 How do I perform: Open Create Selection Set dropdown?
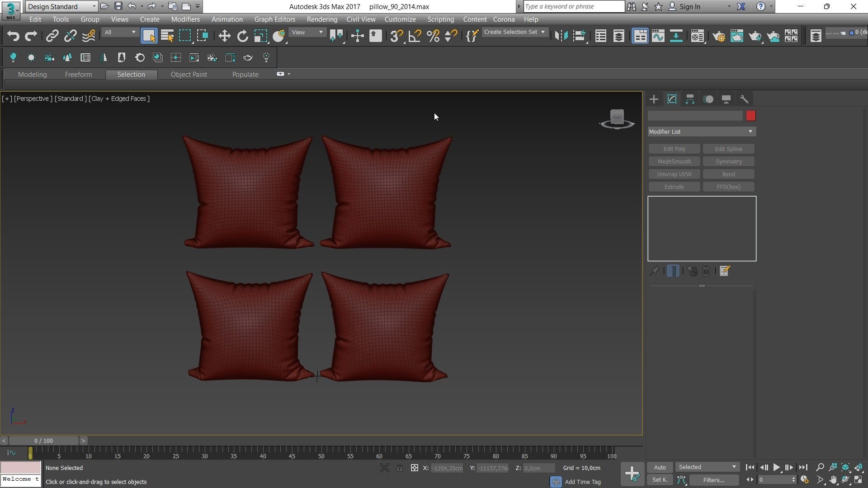pos(514,33)
